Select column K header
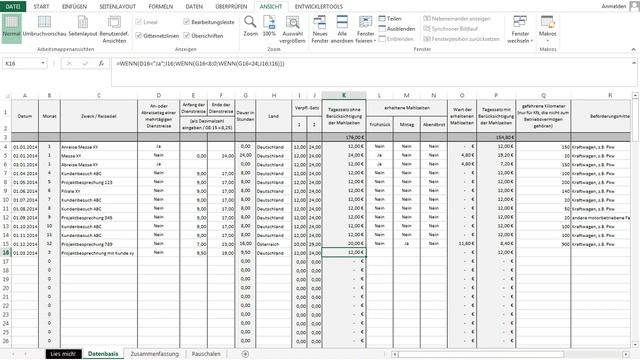 344,95
